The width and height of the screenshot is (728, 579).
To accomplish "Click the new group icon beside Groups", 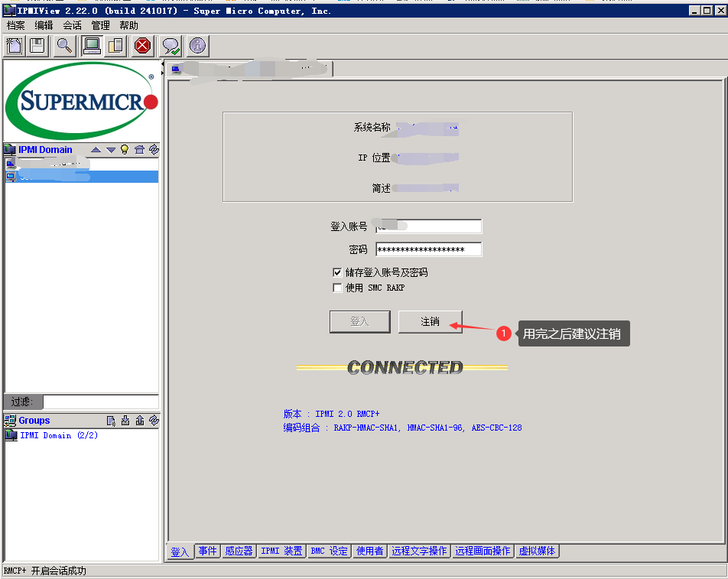I will (x=111, y=421).
